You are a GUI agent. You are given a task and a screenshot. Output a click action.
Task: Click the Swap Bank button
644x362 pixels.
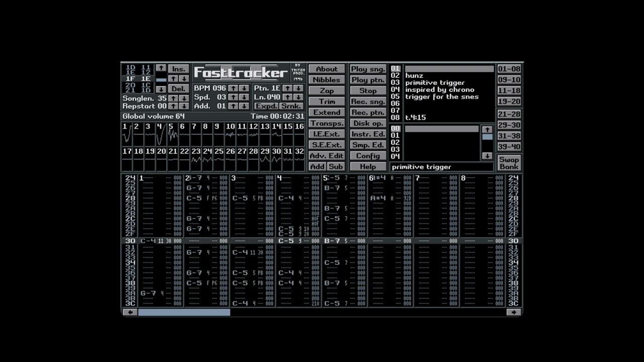pos(509,163)
